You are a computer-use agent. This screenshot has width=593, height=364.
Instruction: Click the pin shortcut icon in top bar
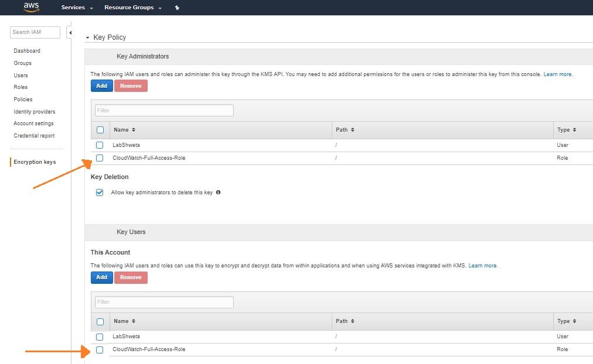pos(177,8)
